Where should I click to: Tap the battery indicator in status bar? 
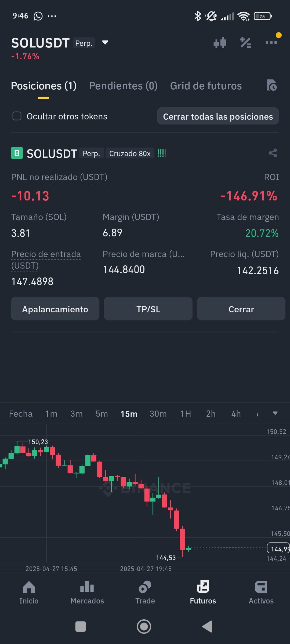coord(263,16)
